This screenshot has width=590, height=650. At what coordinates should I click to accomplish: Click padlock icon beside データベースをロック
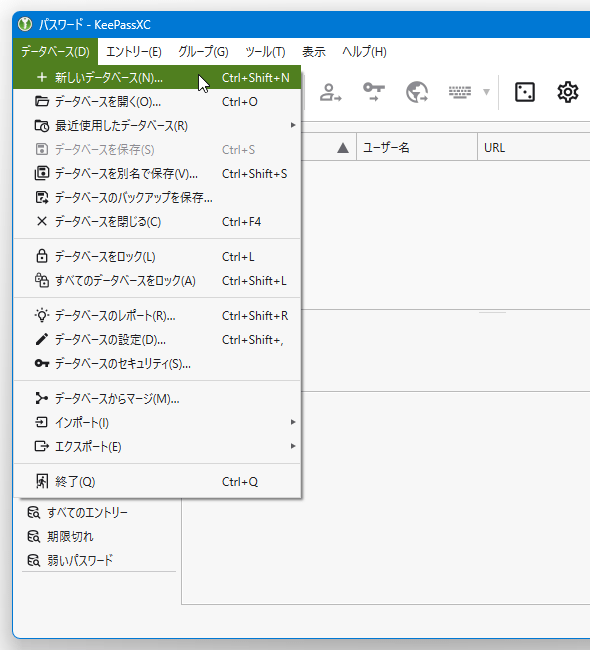pyautogui.click(x=41, y=256)
